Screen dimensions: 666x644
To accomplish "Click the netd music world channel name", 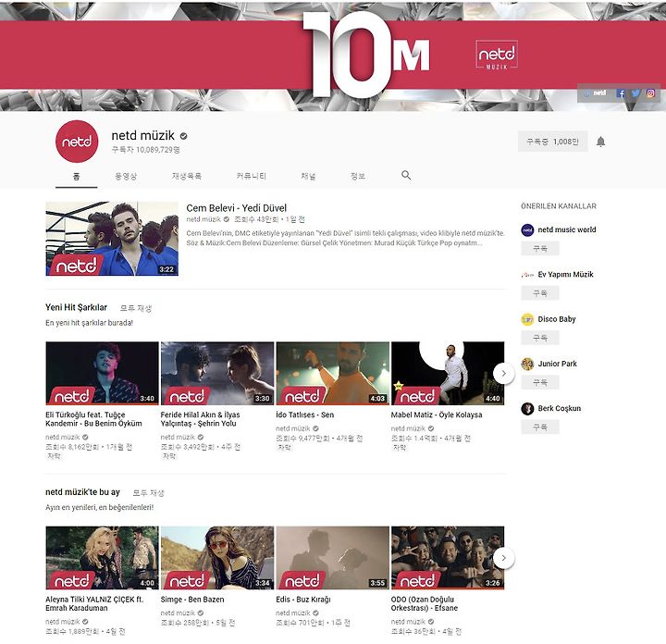I will click(567, 229).
